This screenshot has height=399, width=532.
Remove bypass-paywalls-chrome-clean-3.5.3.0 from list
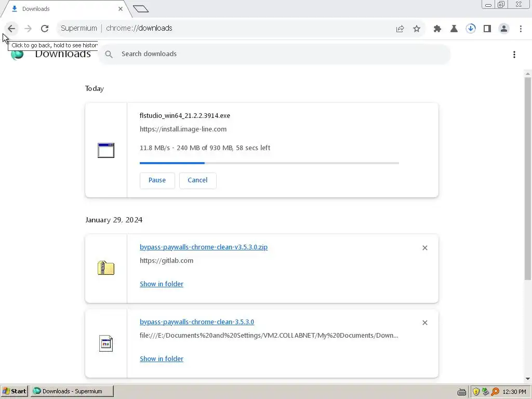pyautogui.click(x=425, y=323)
